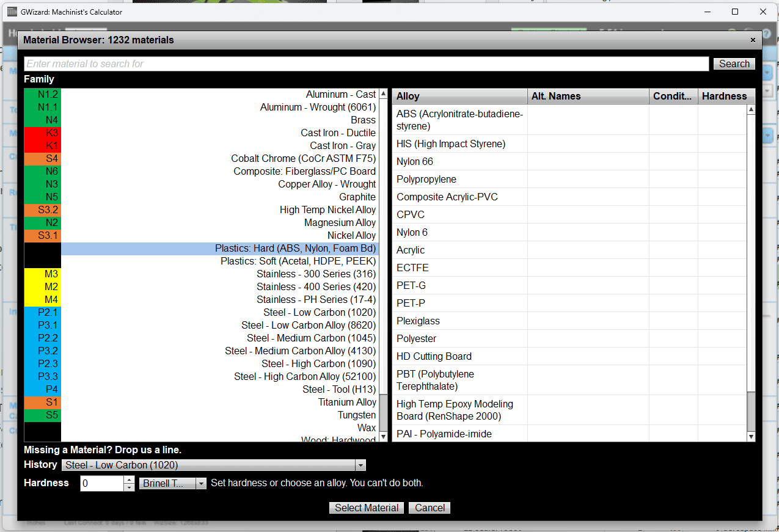Select Aluminum - Wrought (6061) family

point(202,107)
